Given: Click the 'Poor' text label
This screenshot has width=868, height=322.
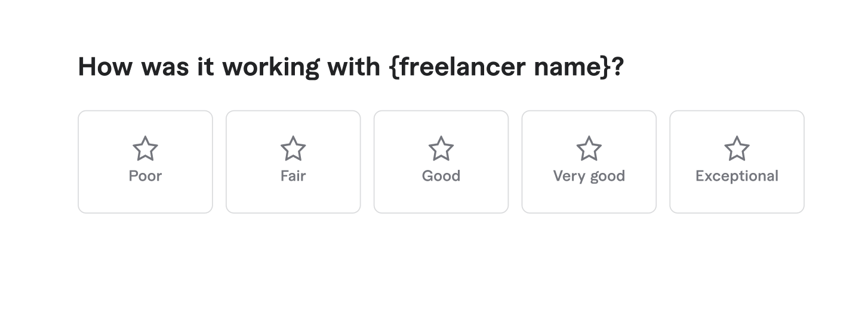Looking at the screenshot, I should pos(145,176).
